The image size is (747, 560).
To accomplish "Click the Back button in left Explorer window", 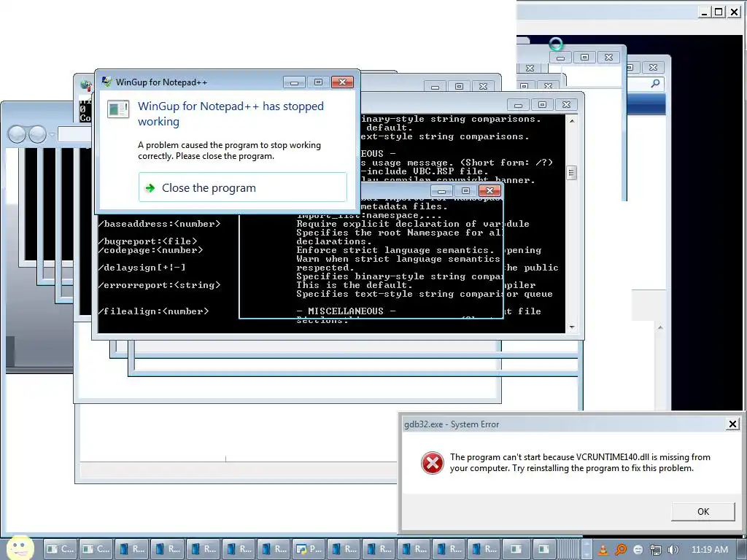I will click(17, 134).
